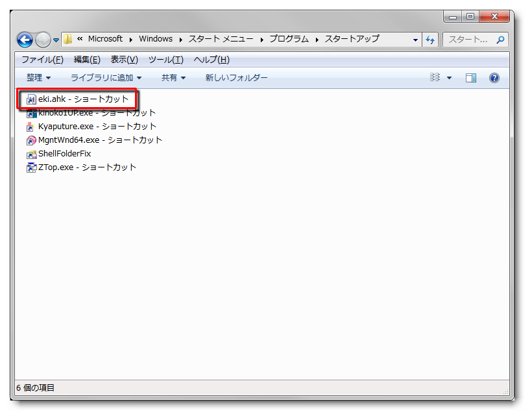Toggle the preview pane
Image resolution: width=532 pixels, height=418 pixels.
tap(471, 78)
